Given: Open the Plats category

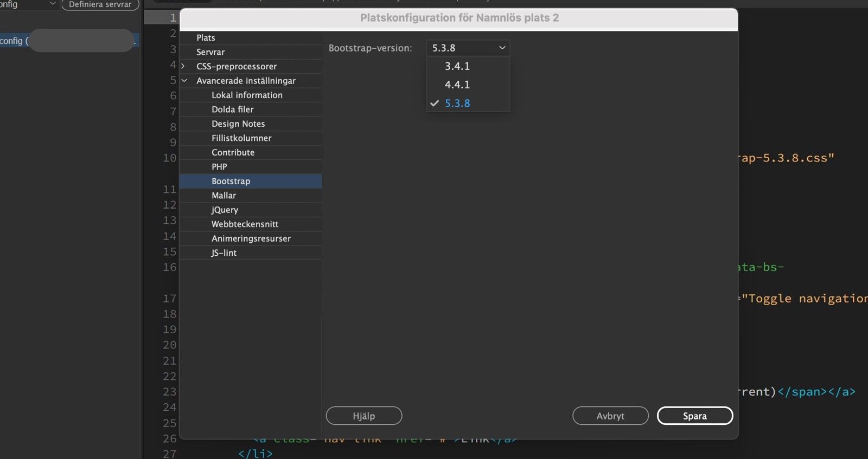Looking at the screenshot, I should [251, 37].
